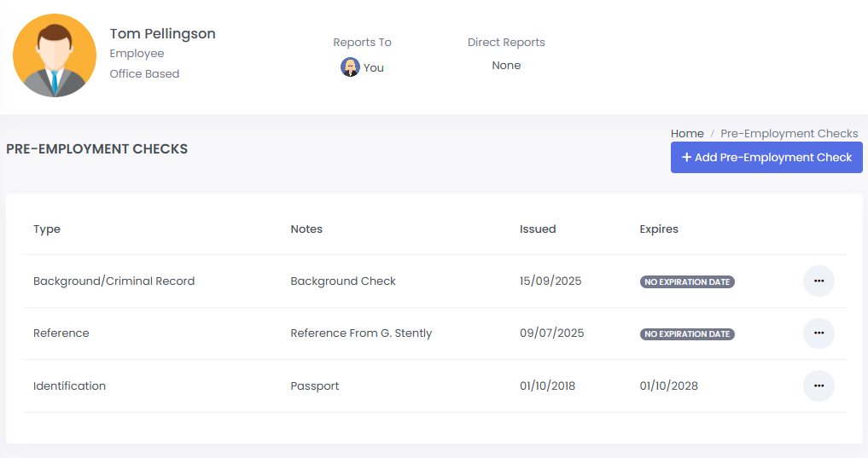Click No Expiration Date badge on Background row

click(x=687, y=281)
